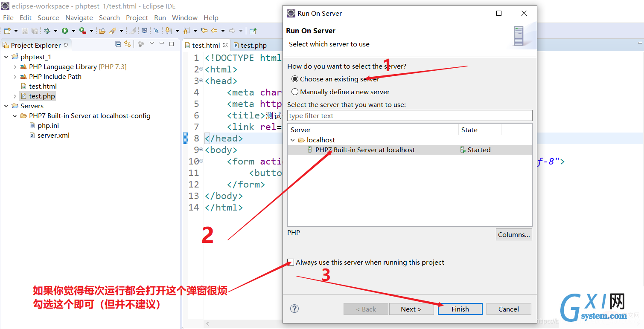Click the Search flashlight toolbar icon

pos(113,31)
